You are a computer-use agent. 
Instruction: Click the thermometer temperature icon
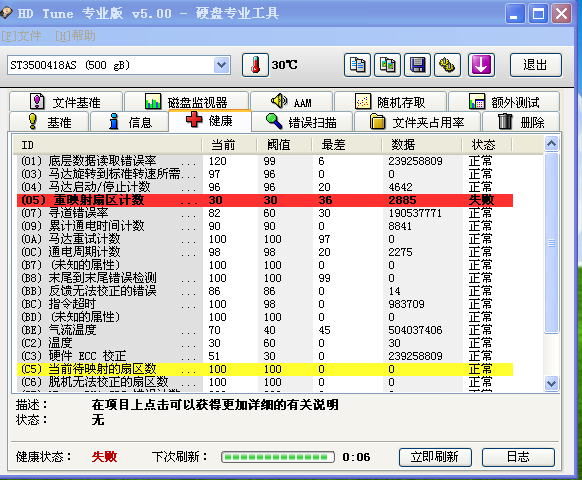[255, 65]
